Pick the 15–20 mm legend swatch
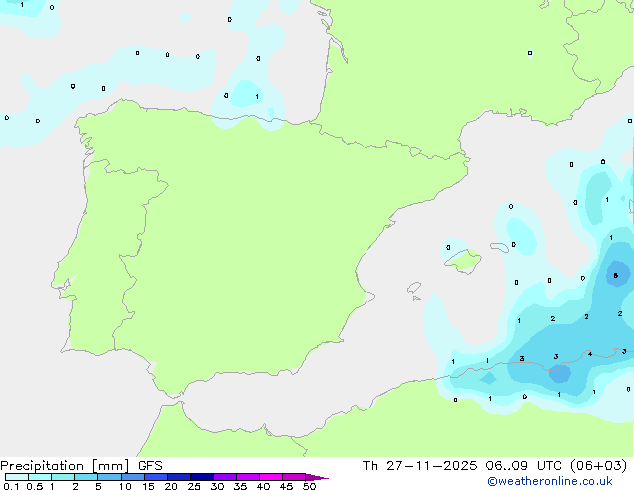Screen dimensions: 634x490 (x=156, y=477)
